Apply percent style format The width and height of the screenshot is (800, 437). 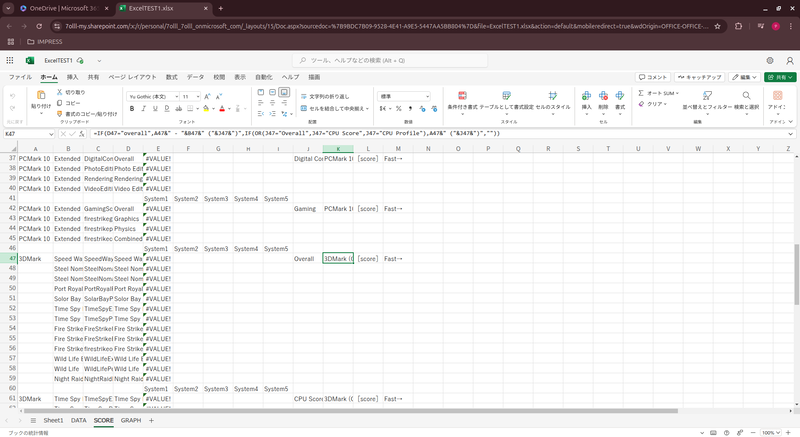click(398, 109)
